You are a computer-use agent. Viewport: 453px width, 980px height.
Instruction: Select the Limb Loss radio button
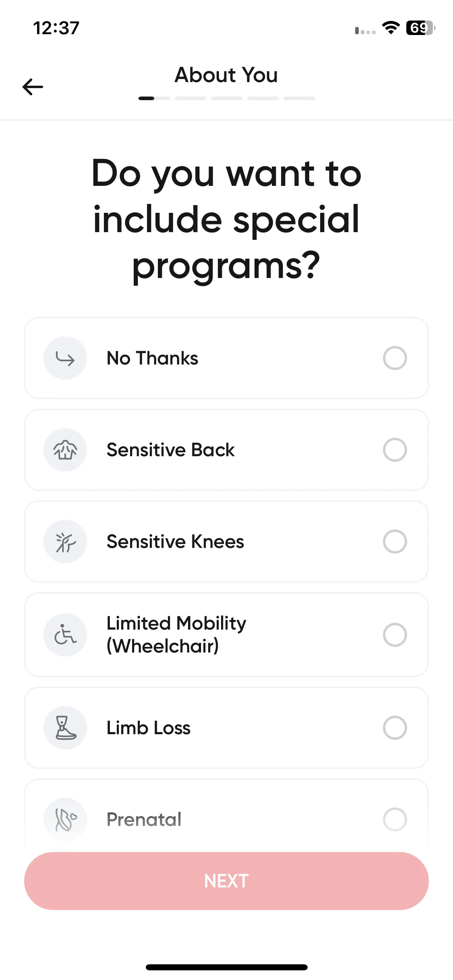(395, 728)
